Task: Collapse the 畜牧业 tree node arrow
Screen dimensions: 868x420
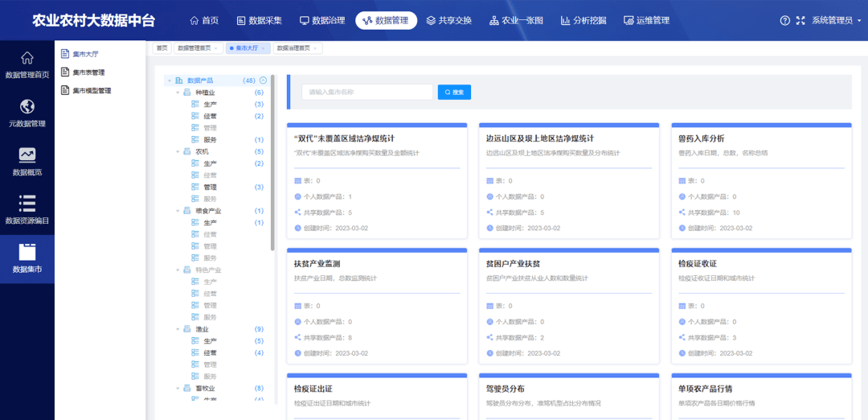Action: 178,389
